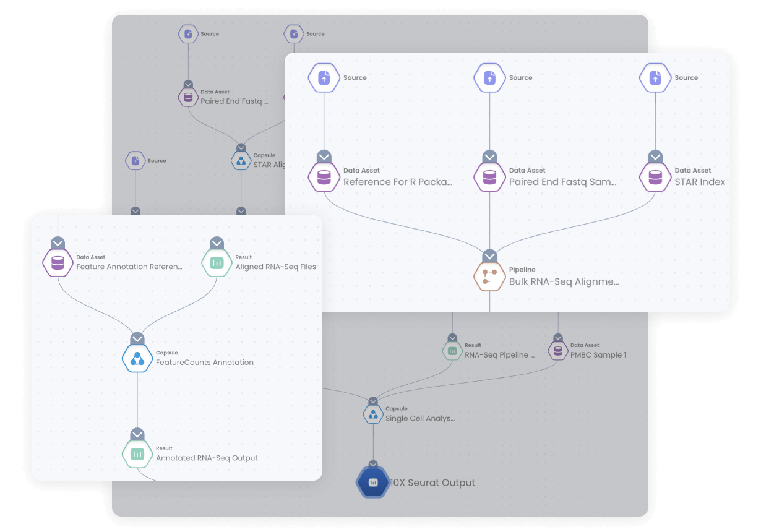Image resolution: width=761 pixels, height=532 pixels.
Task: Click the Source icon above STAR Index
Action: click(x=655, y=77)
